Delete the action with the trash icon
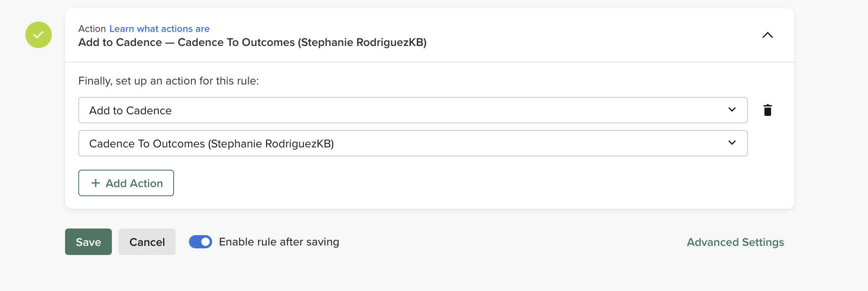868x291 pixels. [x=767, y=110]
